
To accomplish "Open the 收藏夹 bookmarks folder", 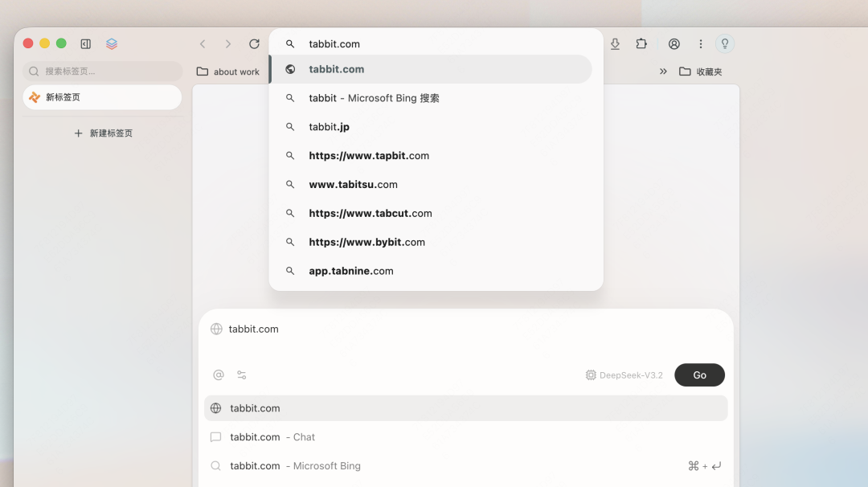I will tap(700, 72).
